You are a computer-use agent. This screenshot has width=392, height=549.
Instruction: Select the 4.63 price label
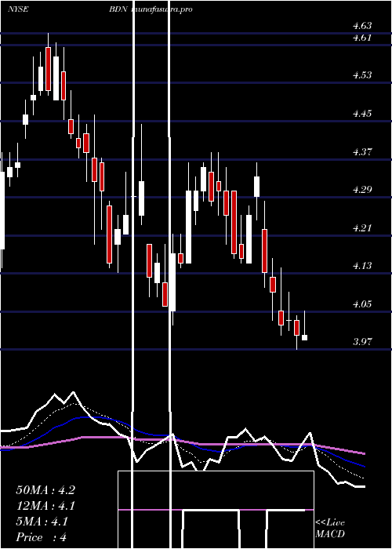[x=362, y=26]
